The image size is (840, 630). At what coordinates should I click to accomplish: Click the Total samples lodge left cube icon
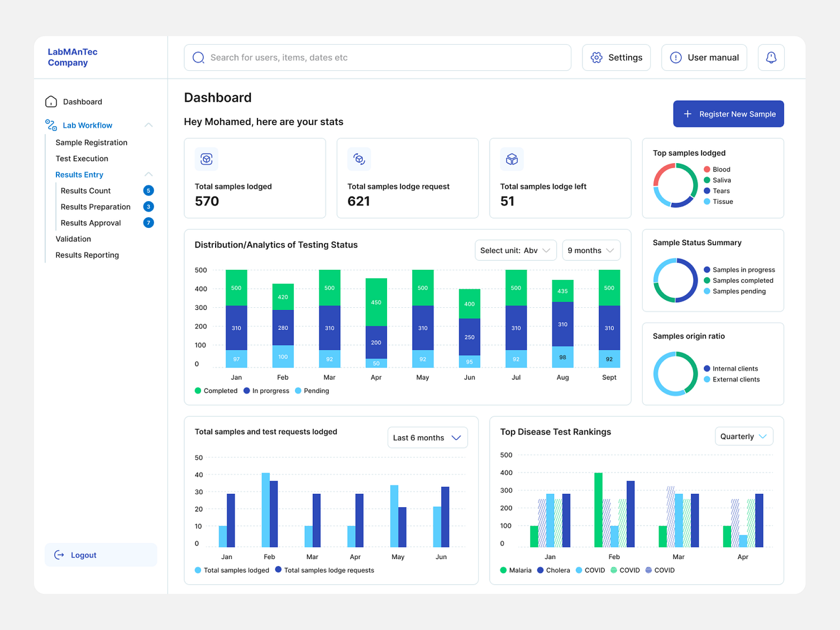[x=512, y=159]
